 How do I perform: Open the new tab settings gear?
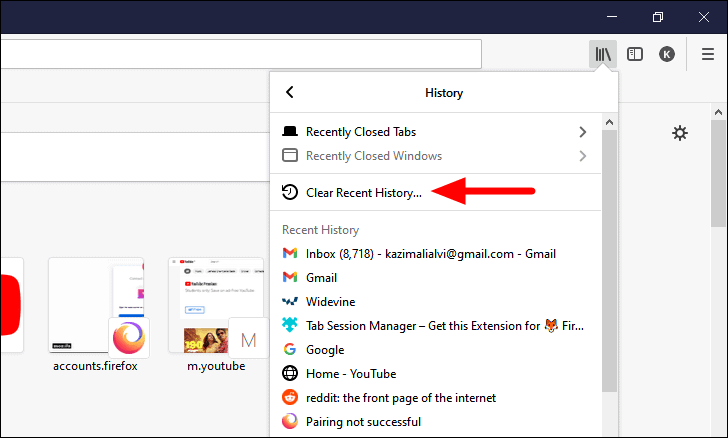click(680, 133)
